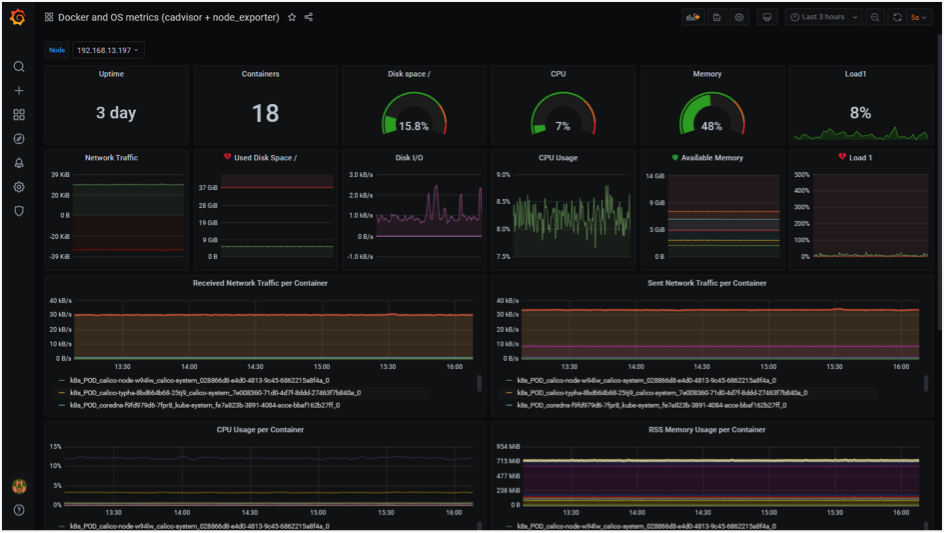944x533 pixels.
Task: Open dashboard settings gear in top bar
Action: coord(739,17)
